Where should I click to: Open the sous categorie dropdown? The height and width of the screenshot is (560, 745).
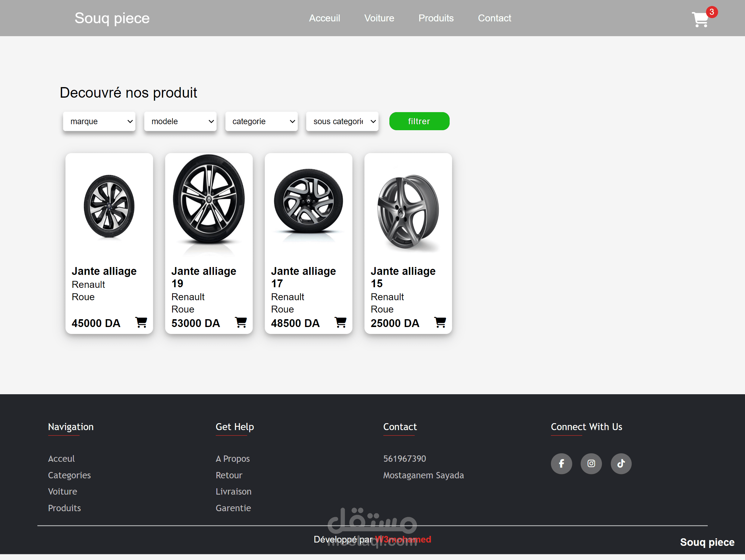[342, 121]
